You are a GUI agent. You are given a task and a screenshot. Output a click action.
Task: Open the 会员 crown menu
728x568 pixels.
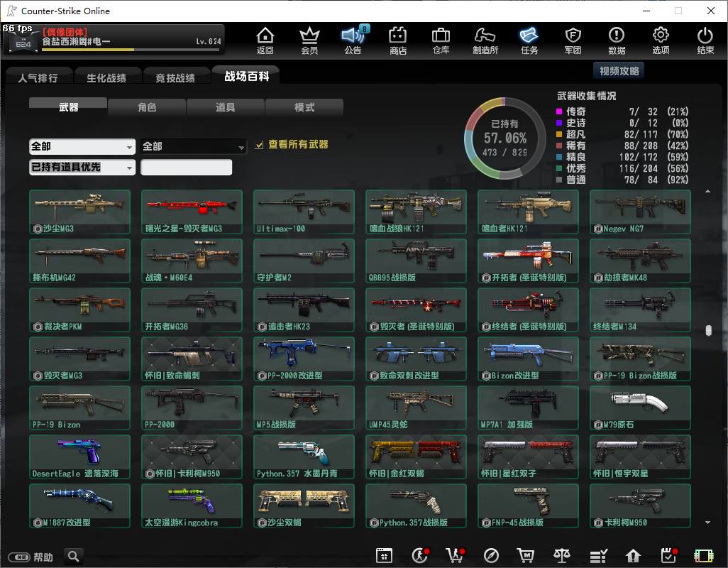[309, 40]
